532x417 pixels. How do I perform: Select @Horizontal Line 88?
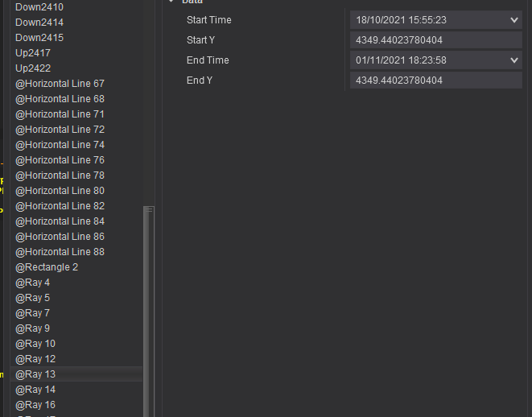click(x=60, y=252)
